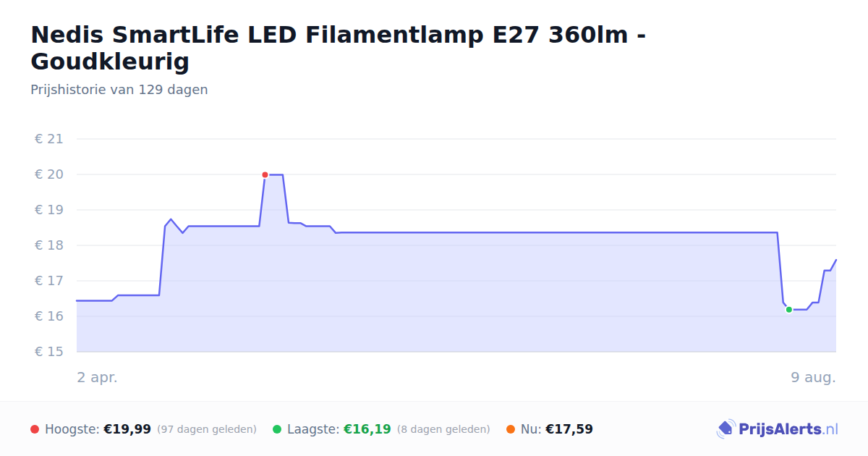Click the € 20 axis label
This screenshot has width=868, height=456.
pyautogui.click(x=49, y=174)
